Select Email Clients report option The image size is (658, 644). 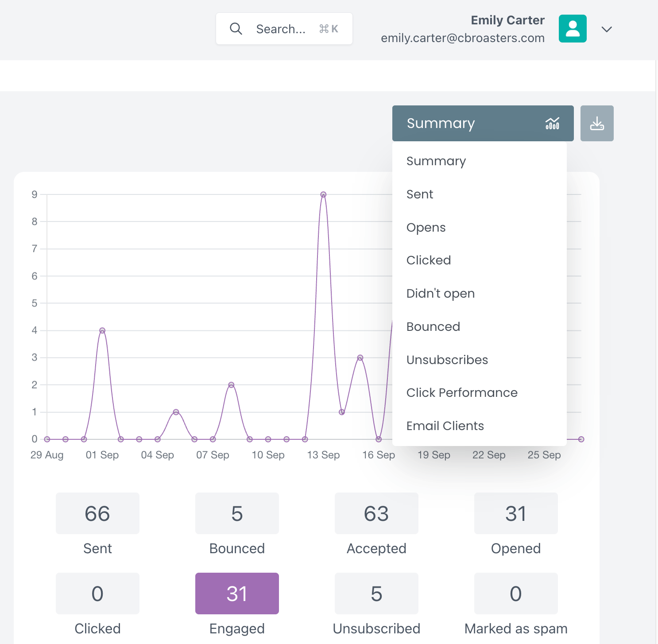[x=445, y=426]
